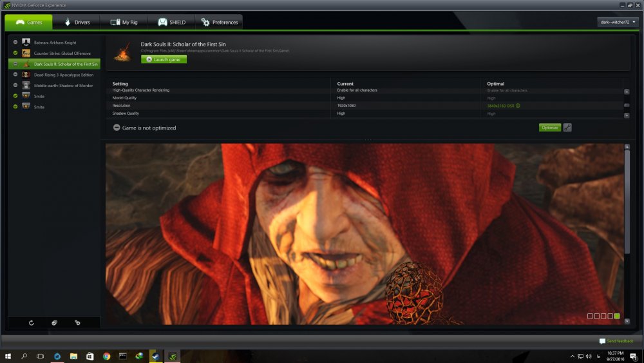The image size is (644, 363).
Task: Open the Preferences tab
Action: [220, 22]
